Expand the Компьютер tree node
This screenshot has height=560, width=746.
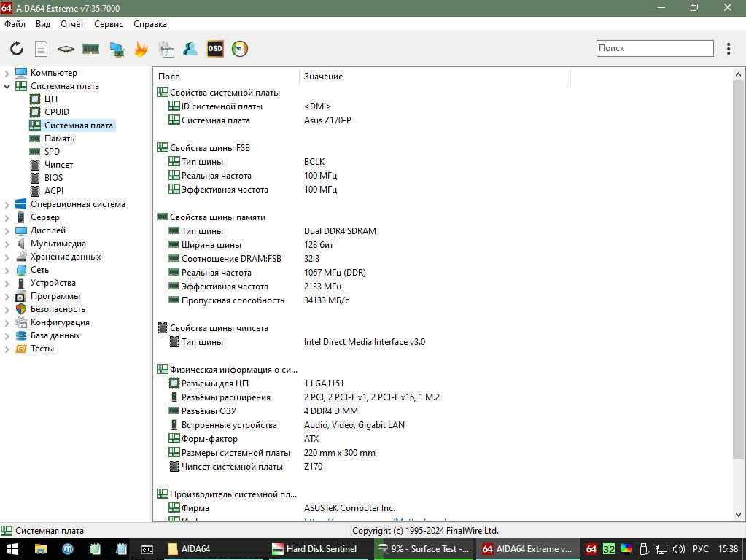click(7, 73)
